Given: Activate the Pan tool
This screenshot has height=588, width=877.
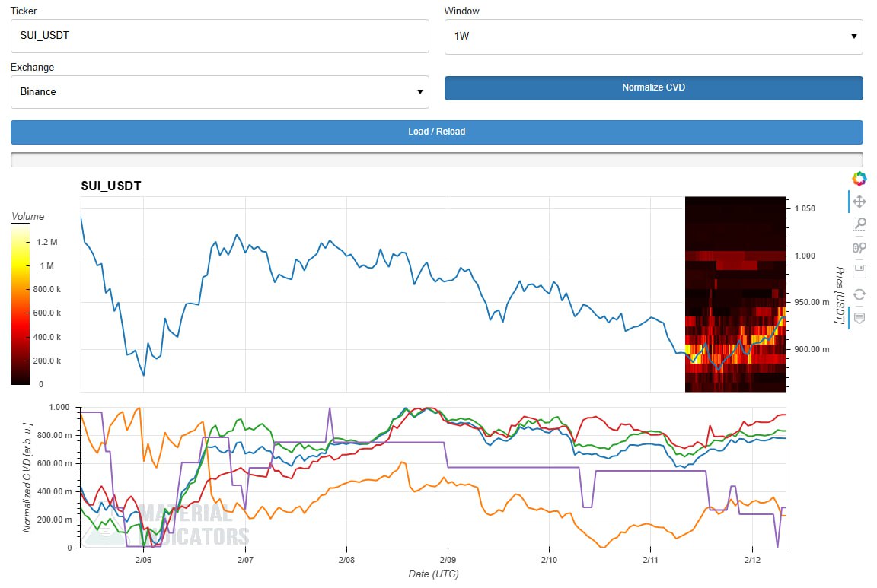Looking at the screenshot, I should click(859, 202).
